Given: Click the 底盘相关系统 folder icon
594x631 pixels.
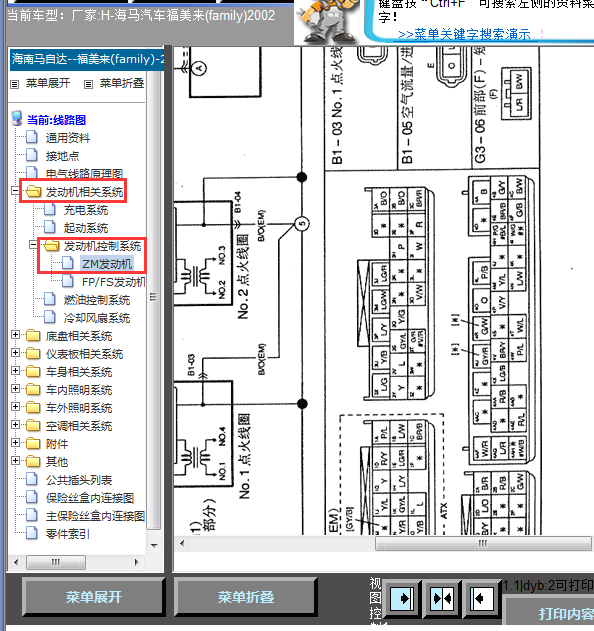Looking at the screenshot, I should (33, 336).
